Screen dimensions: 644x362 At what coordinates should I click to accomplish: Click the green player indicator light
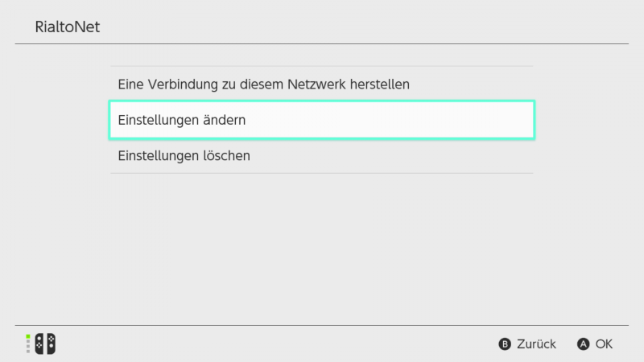[28, 336]
